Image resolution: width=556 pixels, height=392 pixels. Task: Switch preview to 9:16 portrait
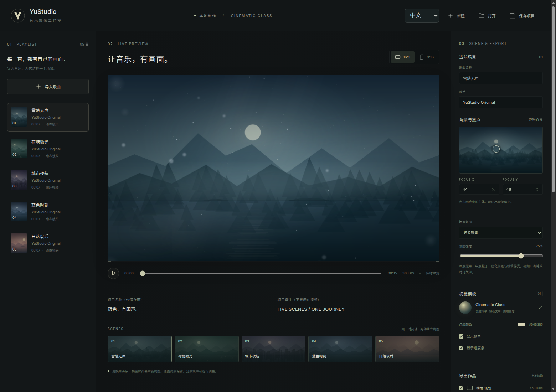click(427, 57)
